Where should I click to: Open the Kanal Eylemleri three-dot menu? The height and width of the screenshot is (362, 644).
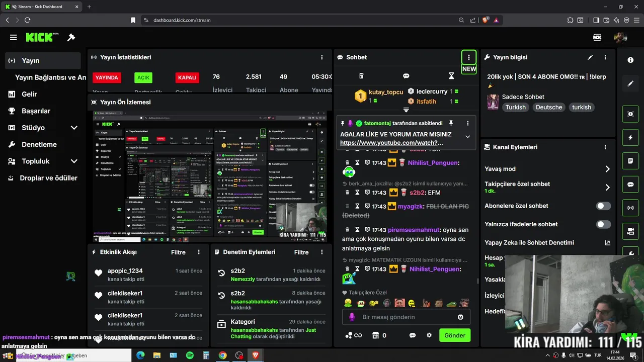[605, 147]
